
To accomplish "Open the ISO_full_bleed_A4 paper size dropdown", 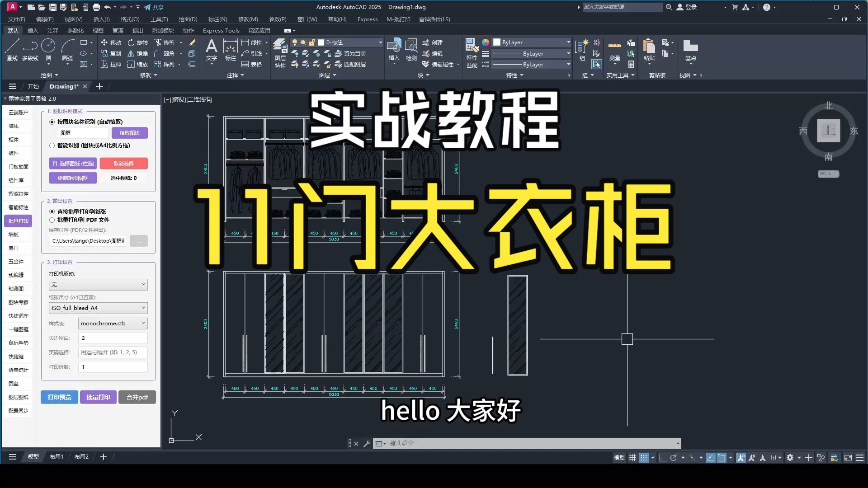I will pyautogui.click(x=98, y=308).
